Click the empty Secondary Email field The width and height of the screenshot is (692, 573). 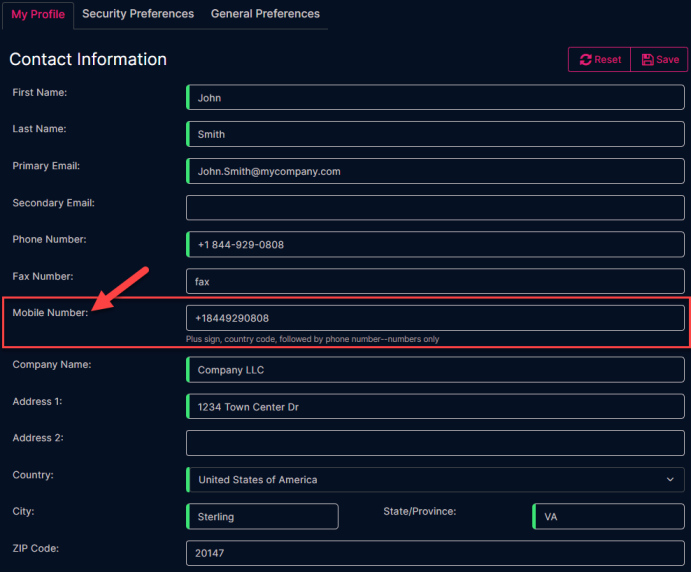pos(435,207)
